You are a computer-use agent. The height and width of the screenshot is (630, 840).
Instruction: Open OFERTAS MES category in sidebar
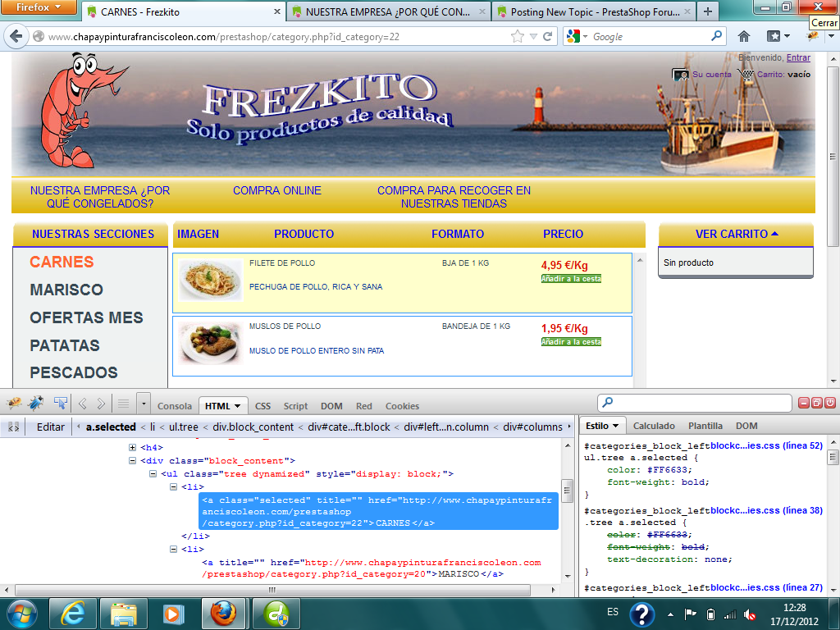click(x=86, y=317)
